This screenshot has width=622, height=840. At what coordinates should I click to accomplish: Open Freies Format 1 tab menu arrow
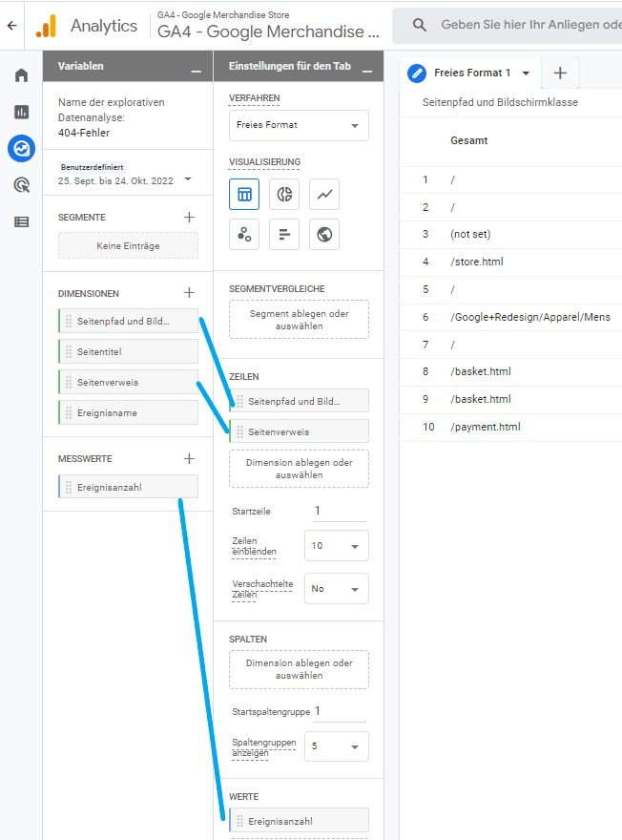pos(527,73)
